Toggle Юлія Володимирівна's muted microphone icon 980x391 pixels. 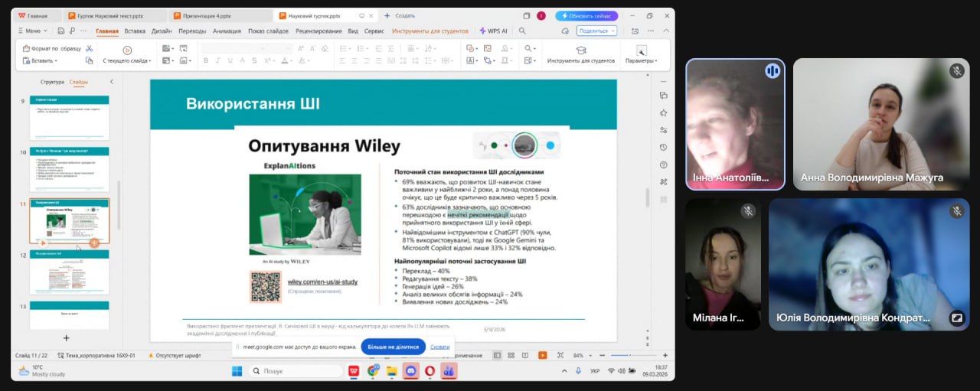click(956, 211)
